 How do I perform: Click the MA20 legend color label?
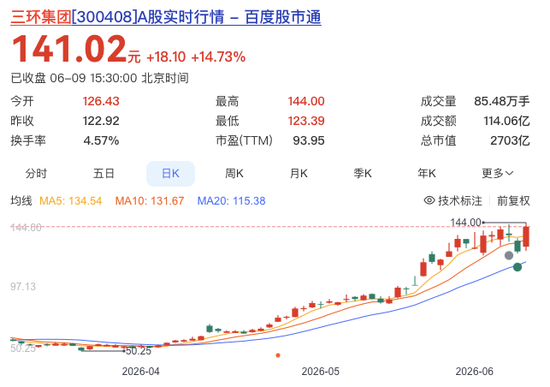(231, 201)
